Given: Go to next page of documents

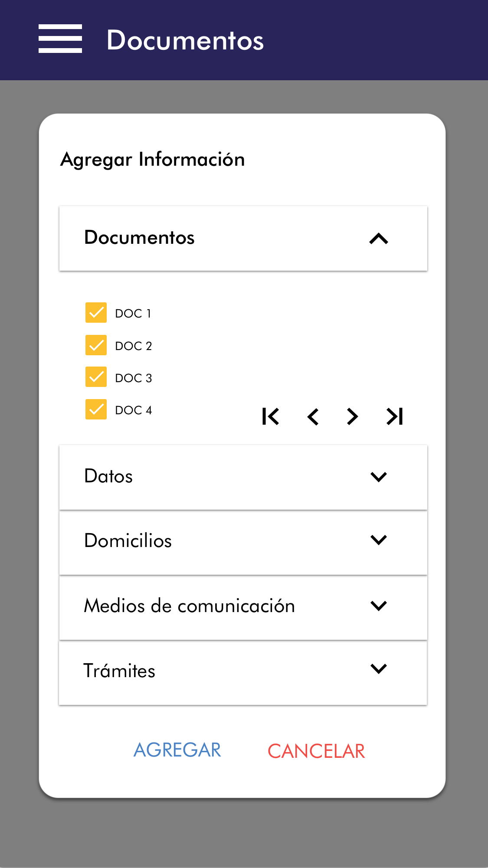Looking at the screenshot, I should tap(352, 416).
